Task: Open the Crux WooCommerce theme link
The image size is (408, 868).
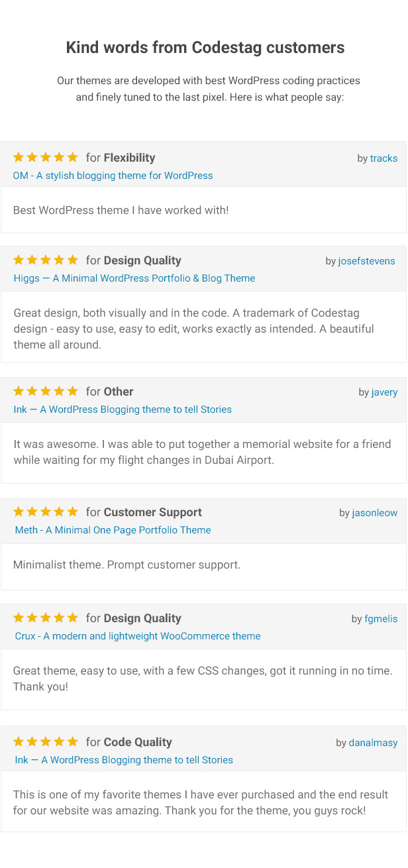Action: pyautogui.click(x=138, y=636)
